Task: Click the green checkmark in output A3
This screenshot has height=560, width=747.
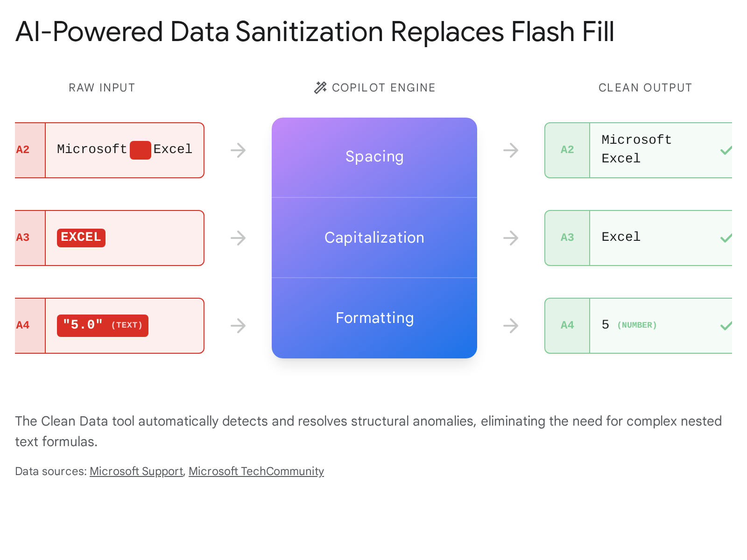Action: click(x=726, y=238)
